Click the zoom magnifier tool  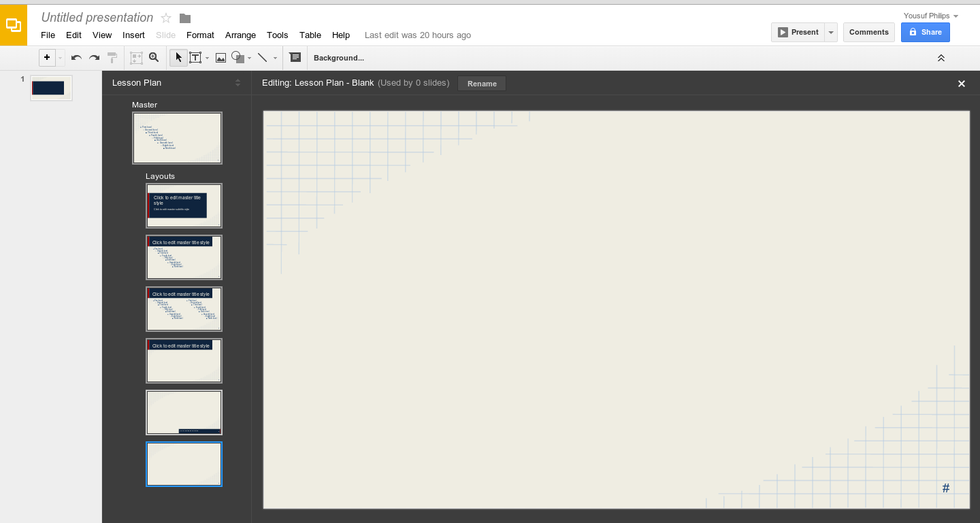tap(154, 58)
